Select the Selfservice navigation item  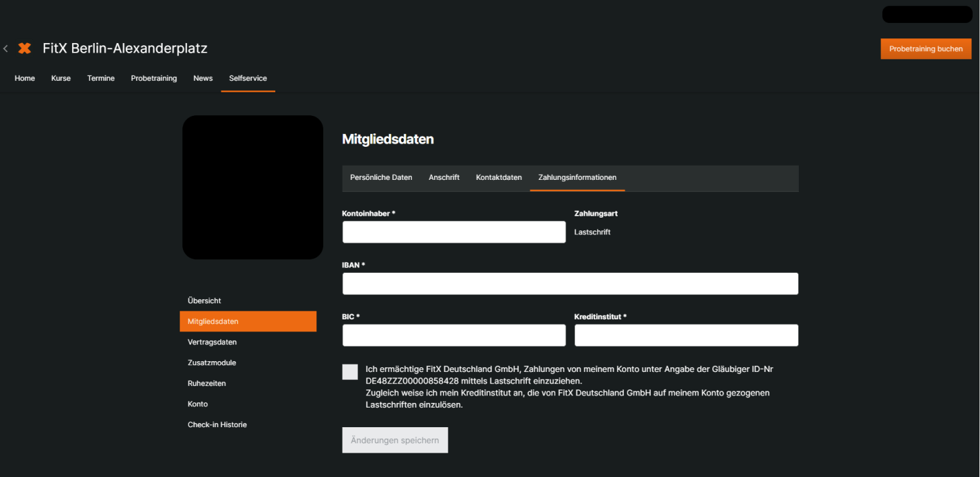[248, 78]
